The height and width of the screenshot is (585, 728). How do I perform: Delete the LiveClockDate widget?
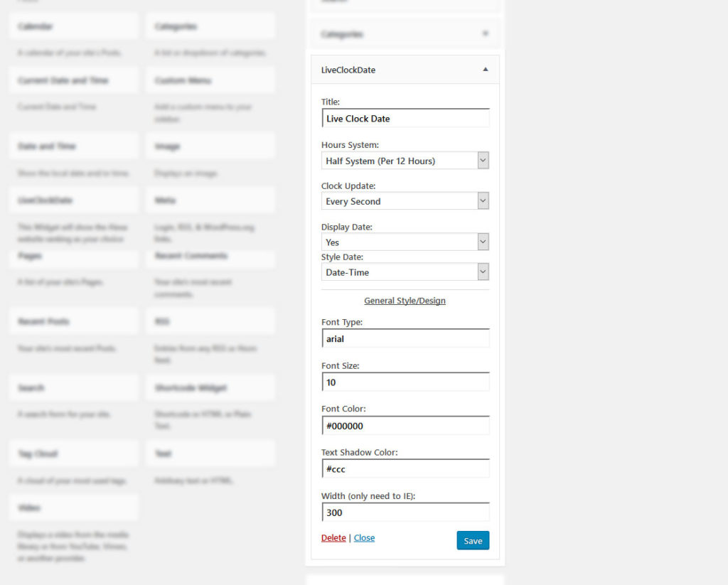click(x=333, y=537)
